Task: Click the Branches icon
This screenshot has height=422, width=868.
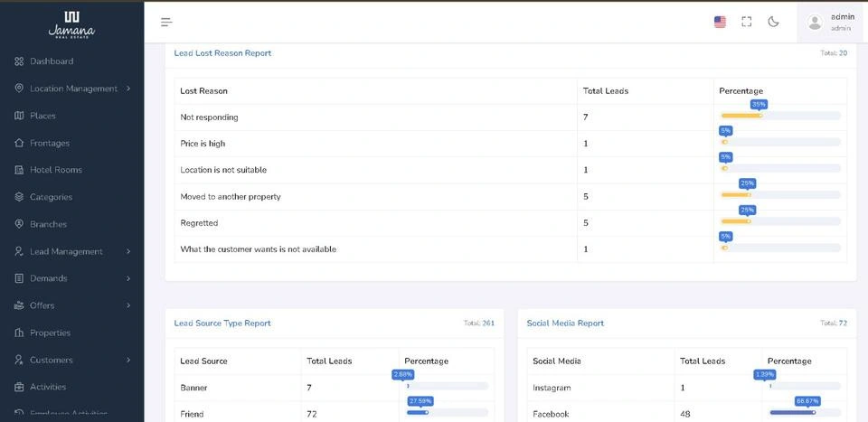Action: point(19,224)
